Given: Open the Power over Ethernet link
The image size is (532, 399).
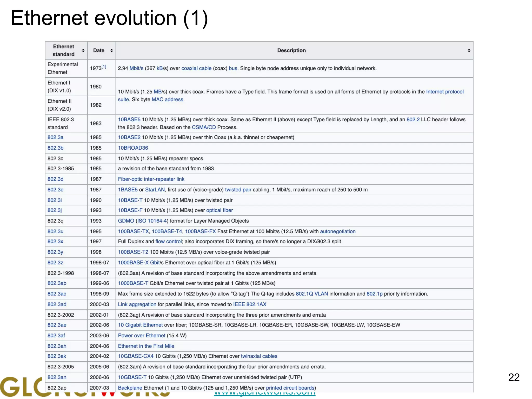Looking at the screenshot, I should 142,336.
